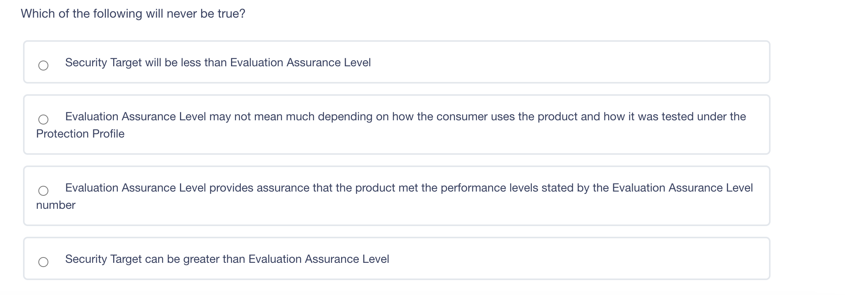Click empty area right of 'number' in third card
The width and height of the screenshot is (868, 295).
point(384,205)
